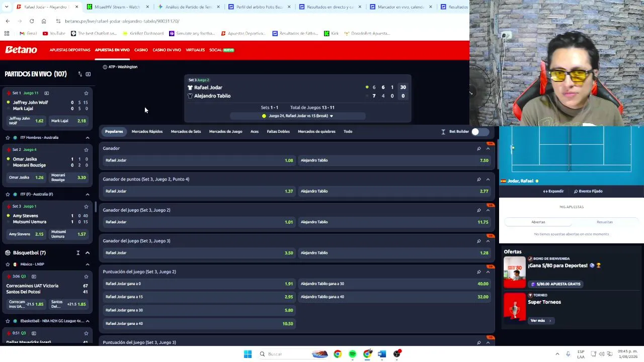The width and height of the screenshot is (644, 362).
Task: Star the ITF (F) - Australia league
Action: (x=8, y=194)
